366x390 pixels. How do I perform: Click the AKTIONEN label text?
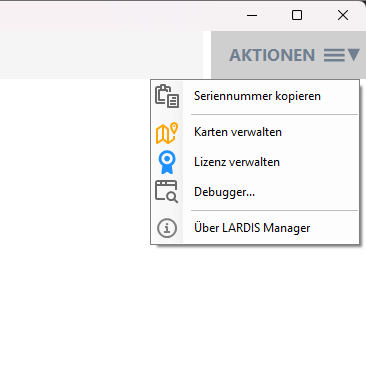272,55
